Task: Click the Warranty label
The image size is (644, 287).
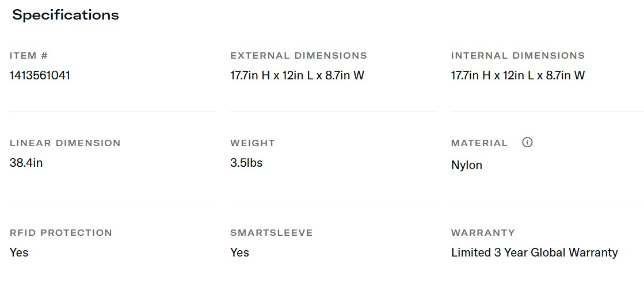Action: (483, 233)
